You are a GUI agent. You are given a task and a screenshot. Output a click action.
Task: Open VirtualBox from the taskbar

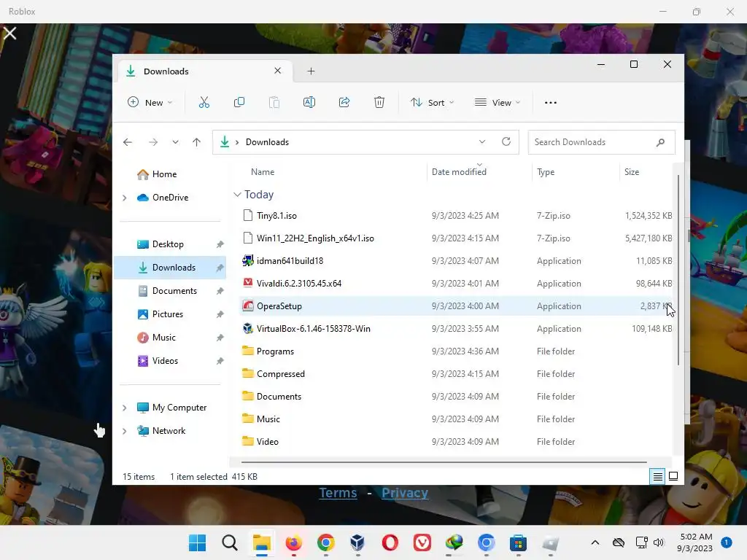tap(357, 542)
